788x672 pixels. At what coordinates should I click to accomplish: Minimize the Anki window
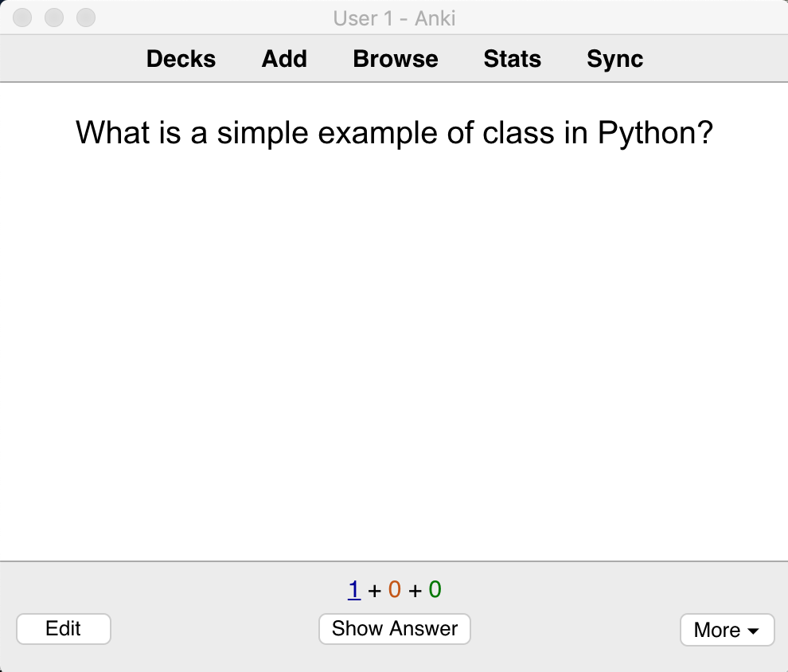coord(54,18)
